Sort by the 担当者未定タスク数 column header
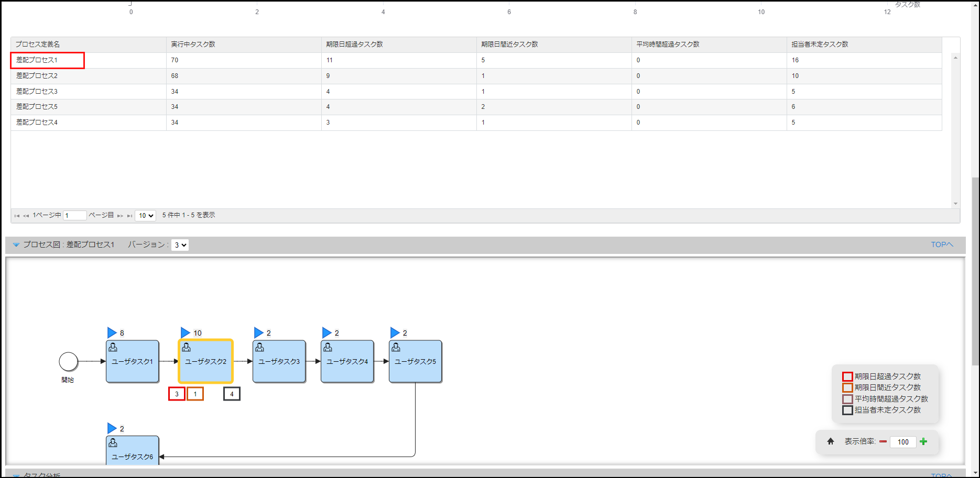 click(x=864, y=45)
